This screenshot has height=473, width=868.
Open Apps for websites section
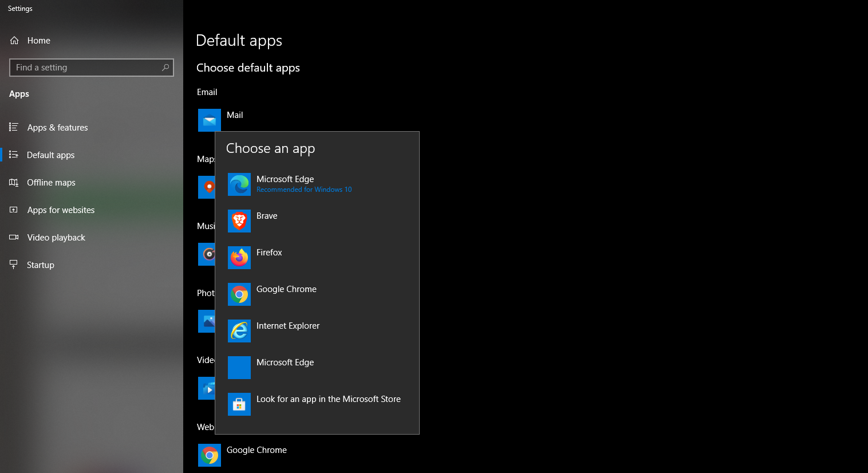[x=61, y=210]
